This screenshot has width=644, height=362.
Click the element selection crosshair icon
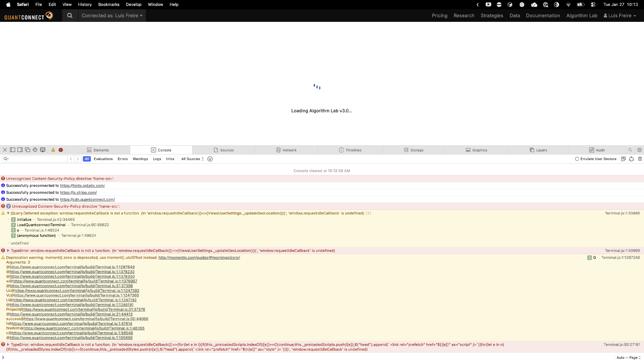pos(35,150)
